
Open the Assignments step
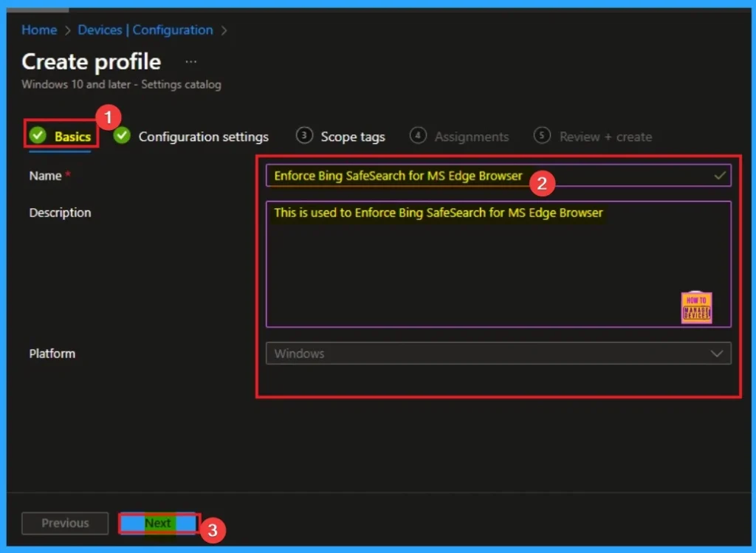click(459, 137)
